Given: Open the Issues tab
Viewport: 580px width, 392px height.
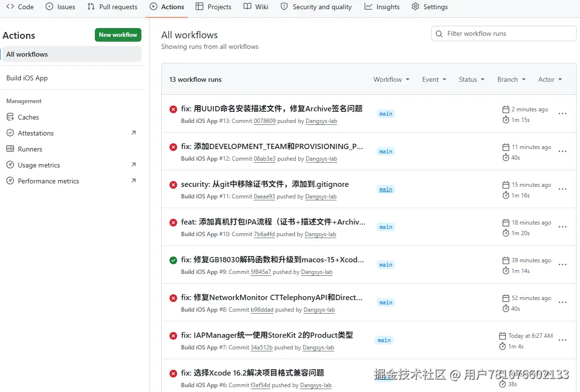Looking at the screenshot, I should [61, 7].
